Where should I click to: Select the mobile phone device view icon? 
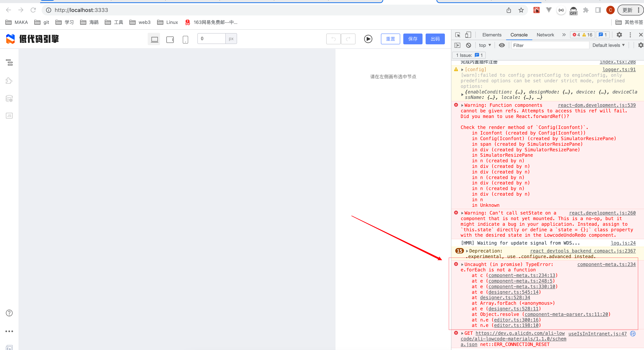pos(185,39)
